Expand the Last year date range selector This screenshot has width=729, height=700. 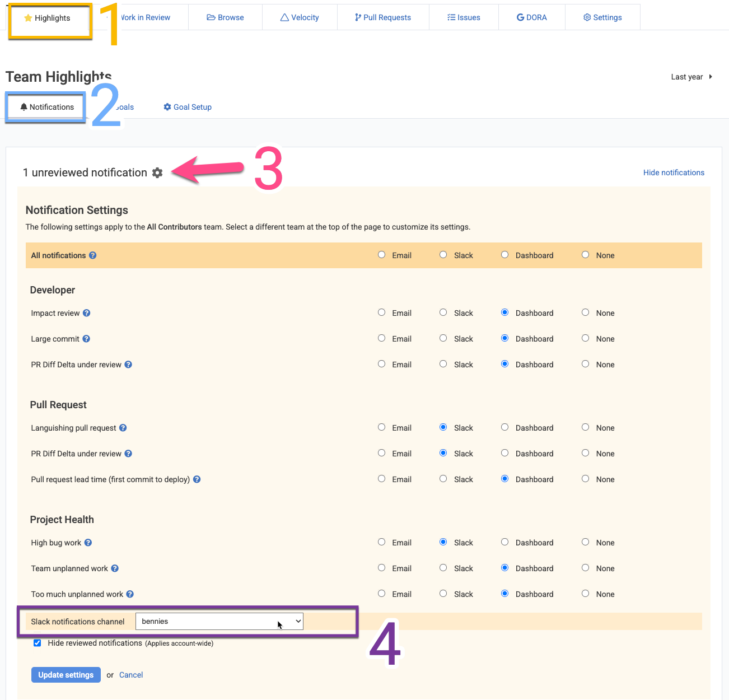(691, 77)
